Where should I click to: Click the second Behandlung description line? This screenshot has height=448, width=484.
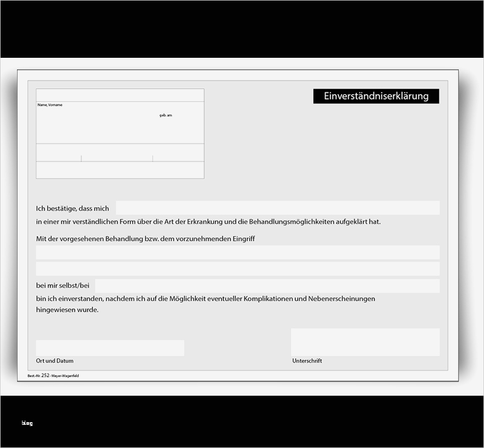pos(238,268)
